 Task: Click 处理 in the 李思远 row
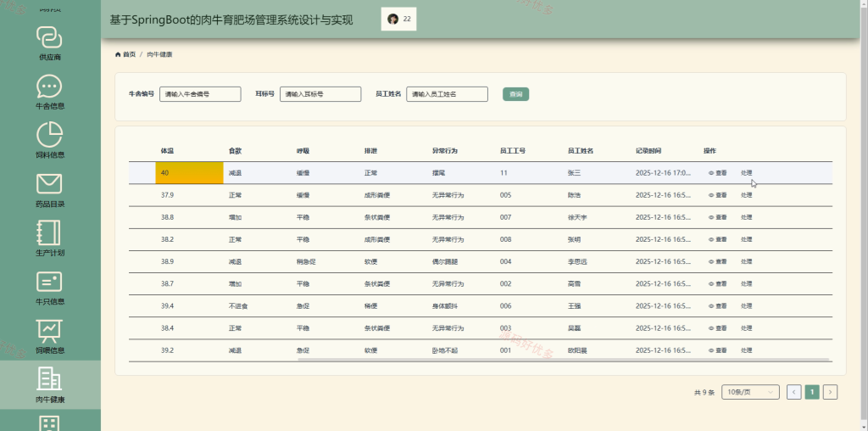tap(746, 261)
